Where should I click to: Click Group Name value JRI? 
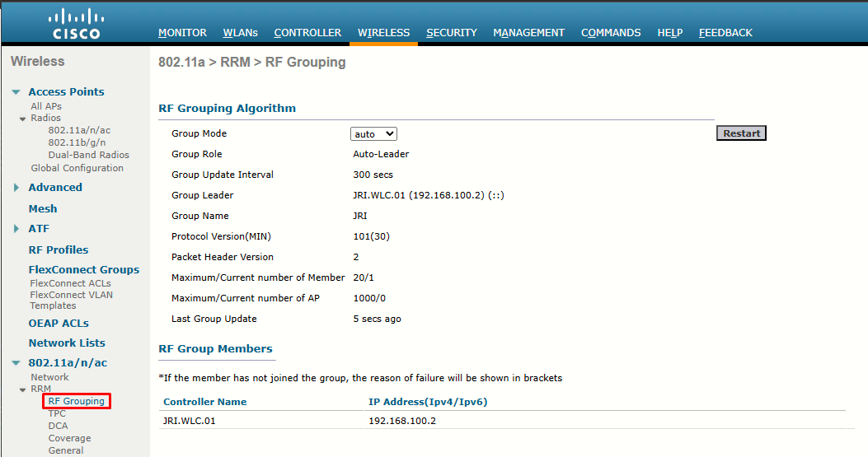360,216
